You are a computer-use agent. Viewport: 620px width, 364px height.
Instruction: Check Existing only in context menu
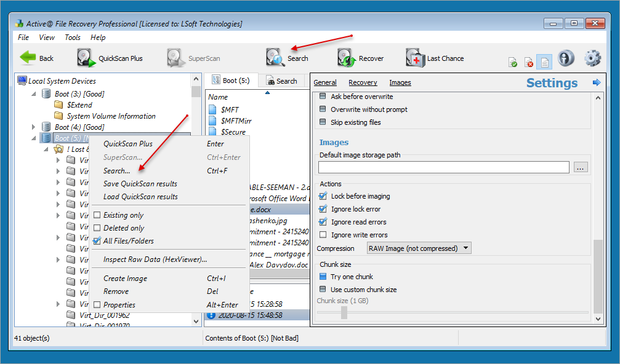coord(97,215)
